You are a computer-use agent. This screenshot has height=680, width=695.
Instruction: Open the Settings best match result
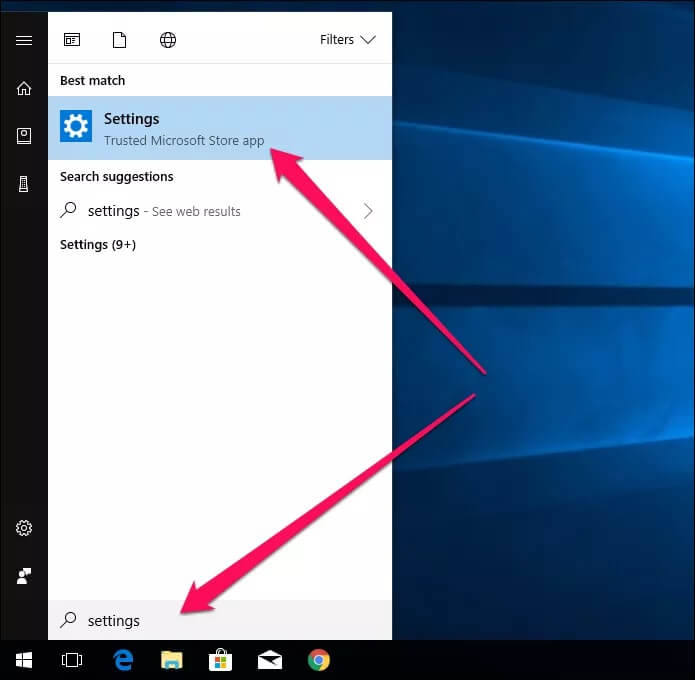[x=220, y=128]
